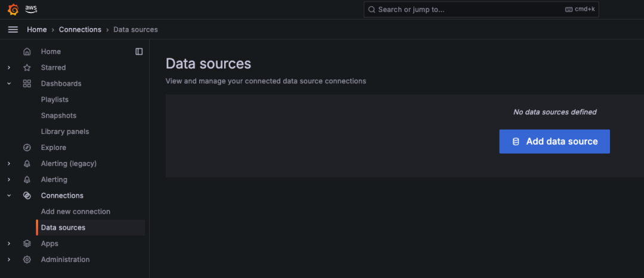Click the Starred star icon

(27, 68)
